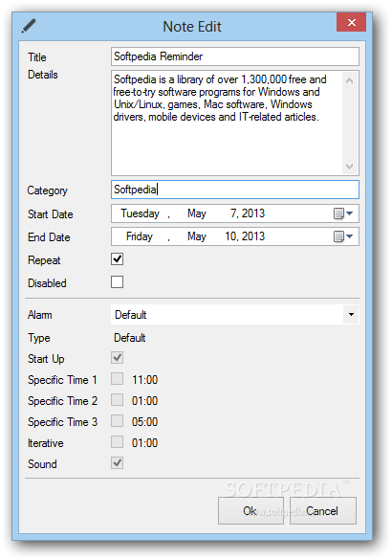This screenshot has width=392, height=560.
Task: Select the day 'Tuesday' in Start Date
Action: tap(140, 213)
